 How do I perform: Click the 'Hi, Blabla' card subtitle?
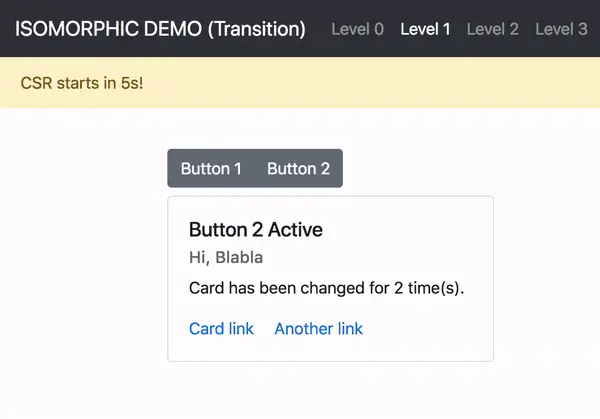coord(226,257)
